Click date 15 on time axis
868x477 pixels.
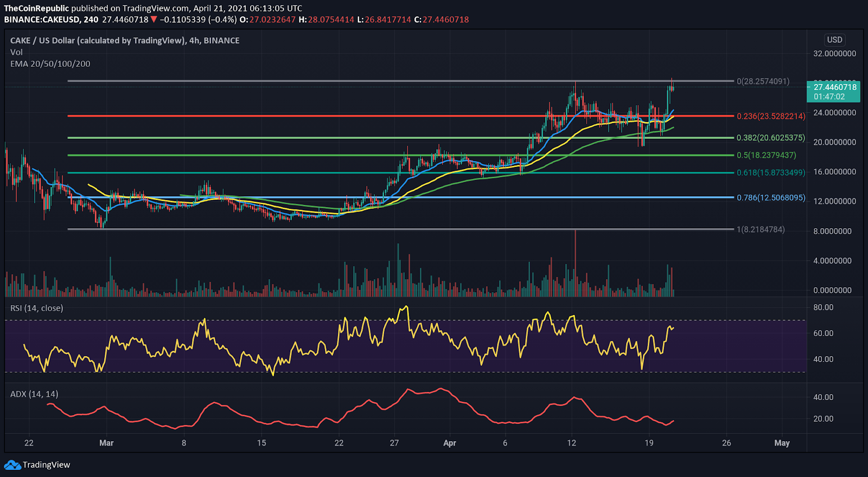(x=261, y=443)
